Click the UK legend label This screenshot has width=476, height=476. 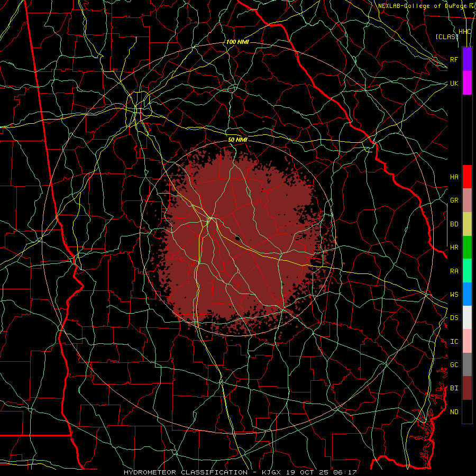click(454, 83)
